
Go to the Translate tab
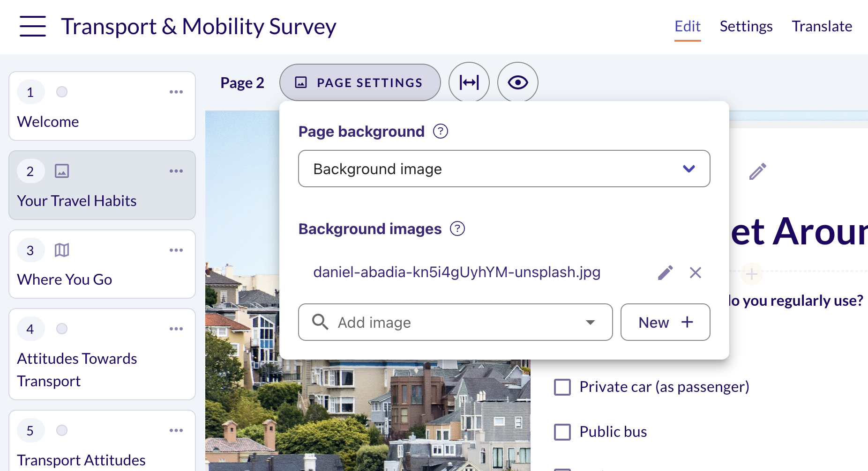pos(822,26)
